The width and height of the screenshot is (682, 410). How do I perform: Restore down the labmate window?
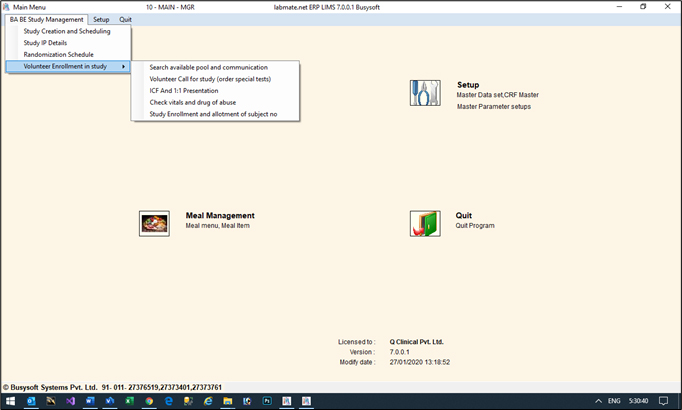click(643, 7)
